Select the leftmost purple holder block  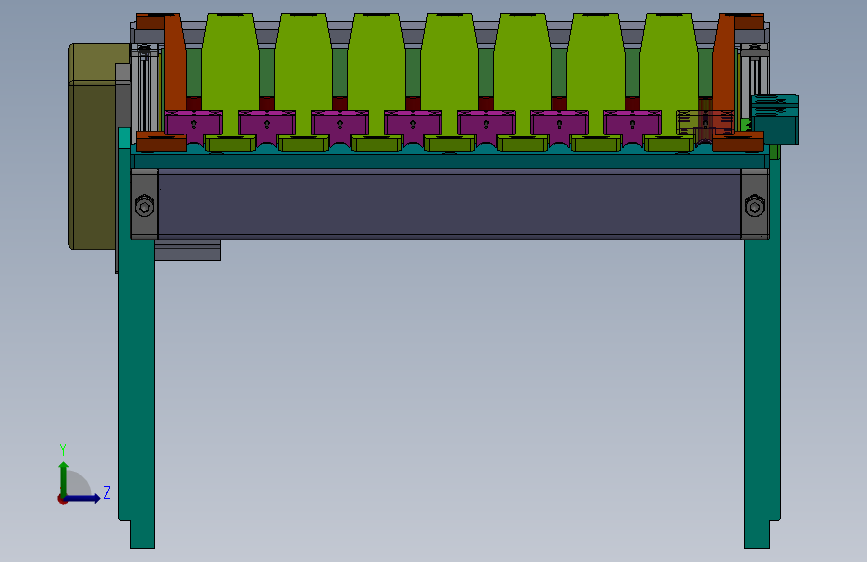pos(194,123)
